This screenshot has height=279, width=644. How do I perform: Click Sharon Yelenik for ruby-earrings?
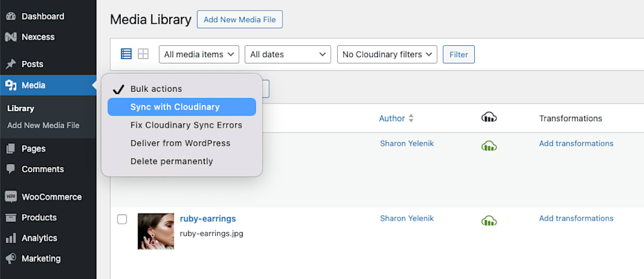click(407, 218)
